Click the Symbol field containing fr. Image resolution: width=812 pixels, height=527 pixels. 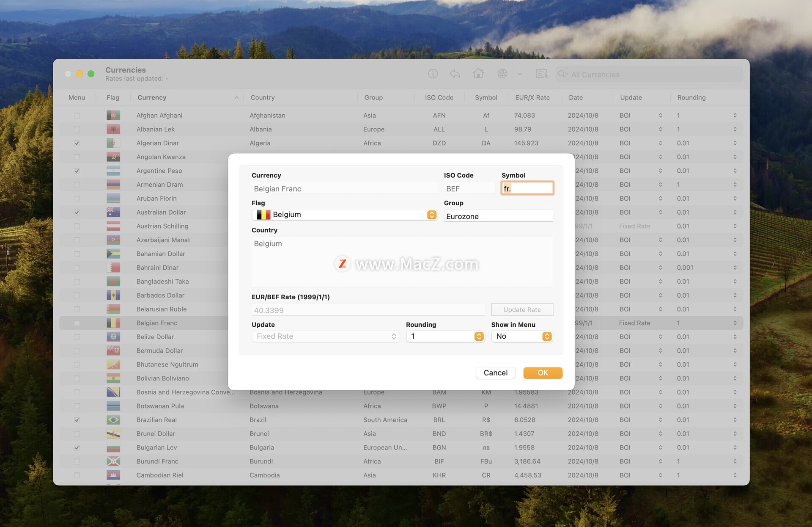[x=527, y=188]
